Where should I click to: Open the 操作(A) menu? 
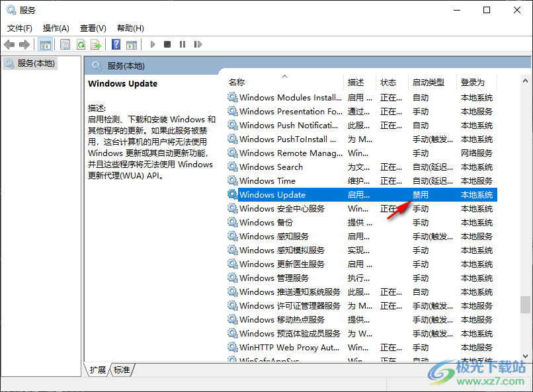tap(56, 28)
